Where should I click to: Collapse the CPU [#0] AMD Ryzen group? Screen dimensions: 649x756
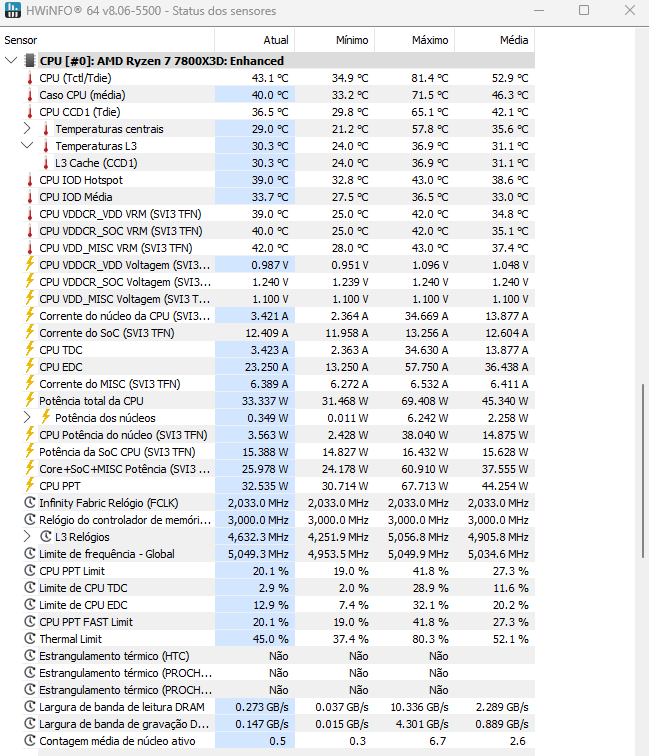[11, 61]
